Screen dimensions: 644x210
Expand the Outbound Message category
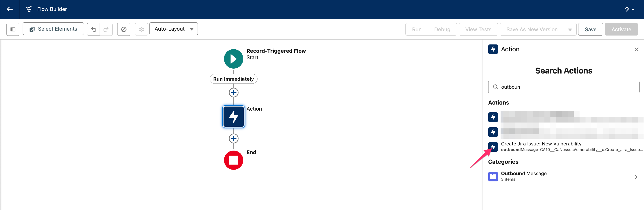[x=636, y=177]
